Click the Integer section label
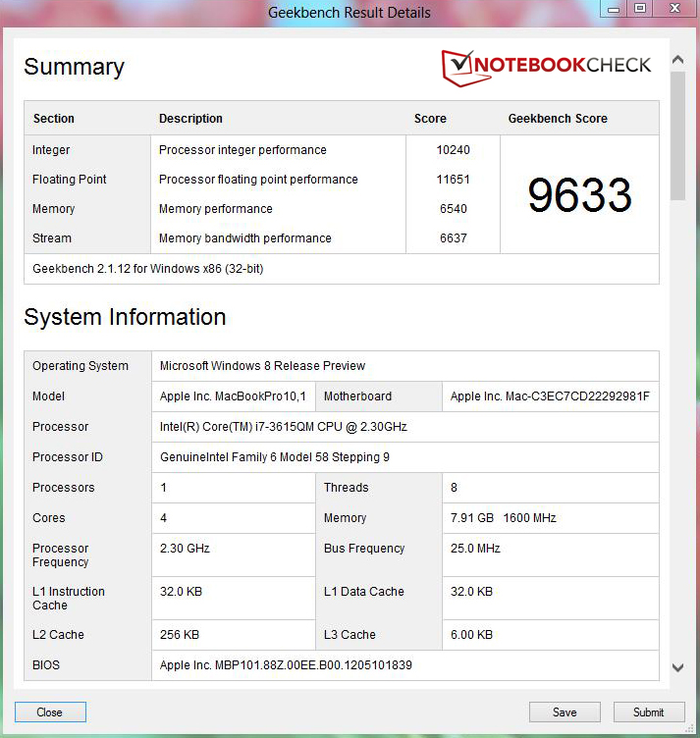This screenshot has width=700, height=738. [51, 150]
